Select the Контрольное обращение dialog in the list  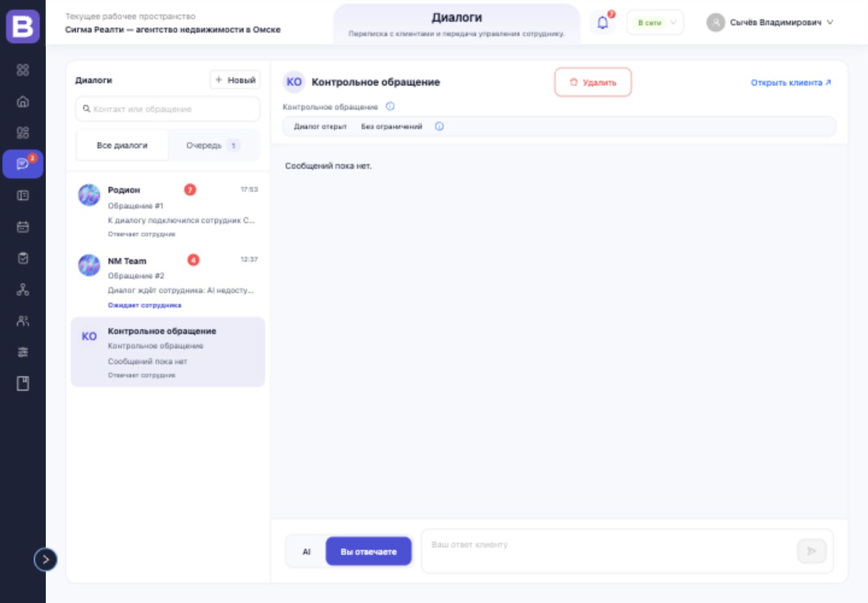click(x=168, y=352)
